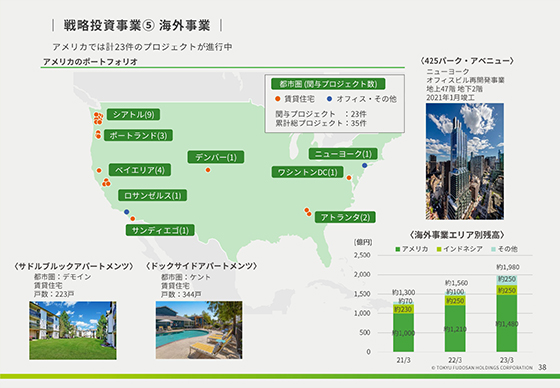Click the Seattle orange dot cluster
This screenshot has width=560, height=388.
(98, 118)
